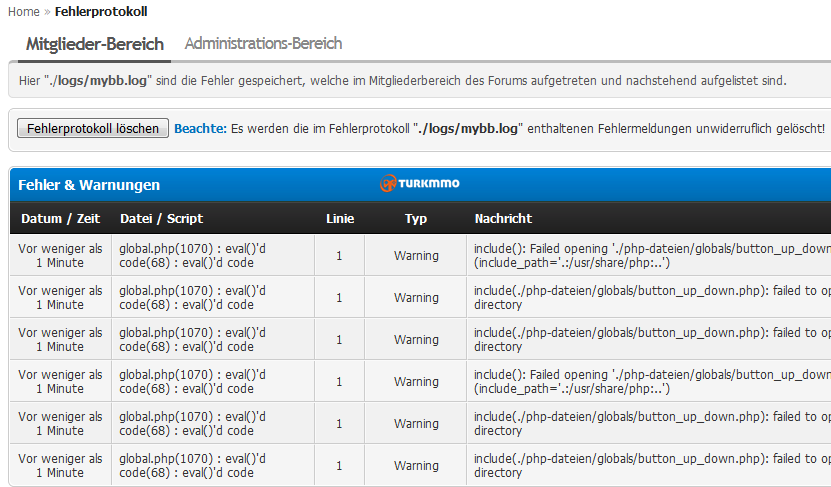The image size is (831, 487).
Task: Select the Datum / Zeit column header
Action: pos(60,218)
